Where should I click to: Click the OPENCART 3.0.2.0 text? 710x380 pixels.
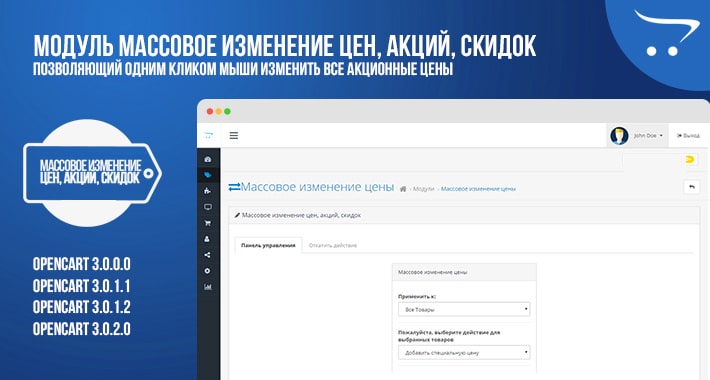pyautogui.click(x=82, y=328)
